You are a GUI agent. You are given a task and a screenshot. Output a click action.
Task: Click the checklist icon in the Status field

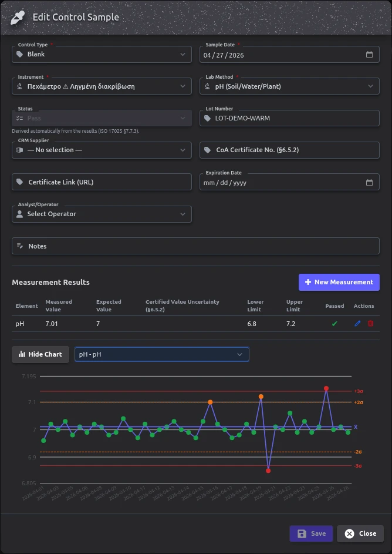(x=20, y=118)
